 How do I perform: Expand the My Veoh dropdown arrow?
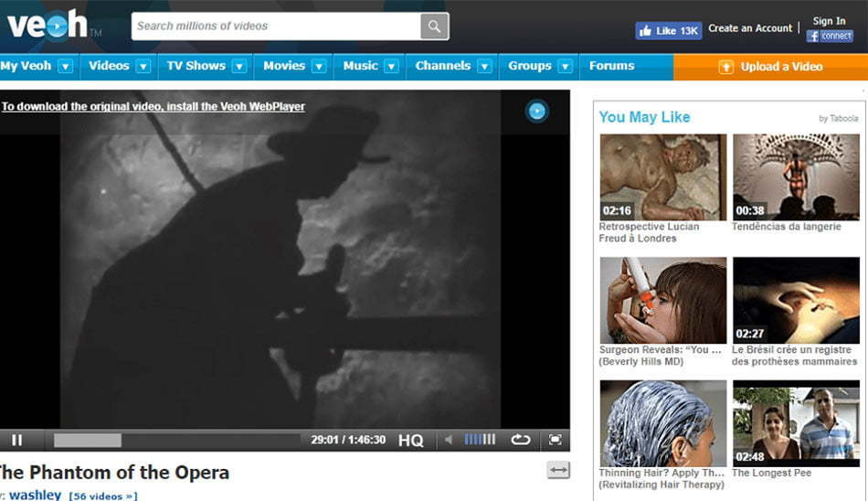click(65, 67)
